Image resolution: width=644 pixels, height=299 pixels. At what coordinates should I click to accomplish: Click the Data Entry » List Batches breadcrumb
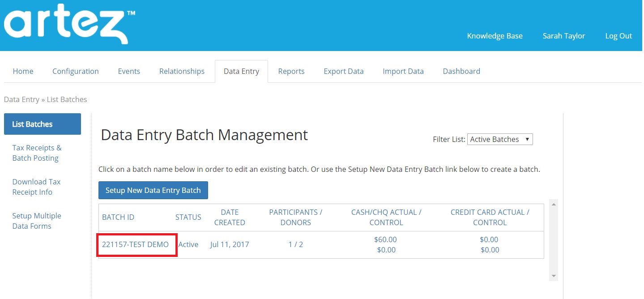pyautogui.click(x=45, y=99)
